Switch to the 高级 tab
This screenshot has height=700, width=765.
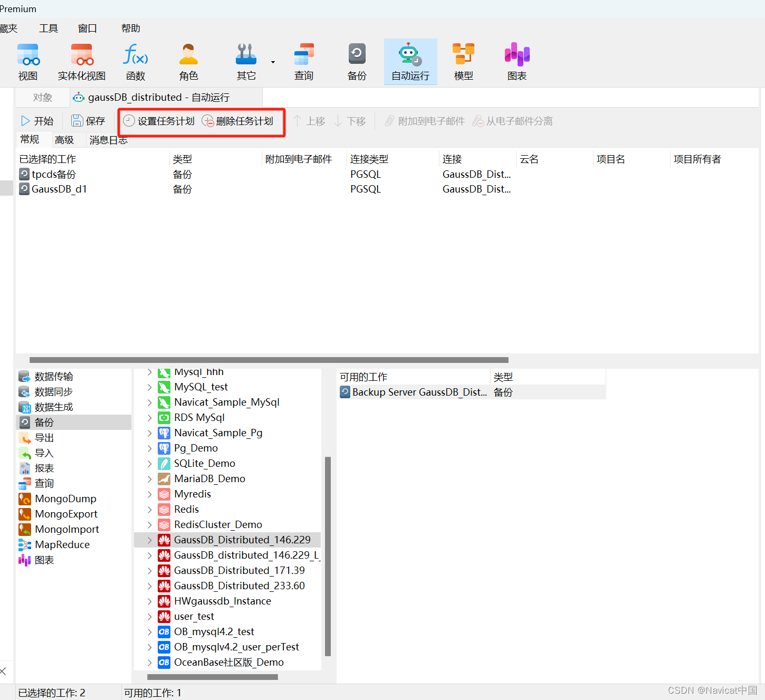click(64, 140)
